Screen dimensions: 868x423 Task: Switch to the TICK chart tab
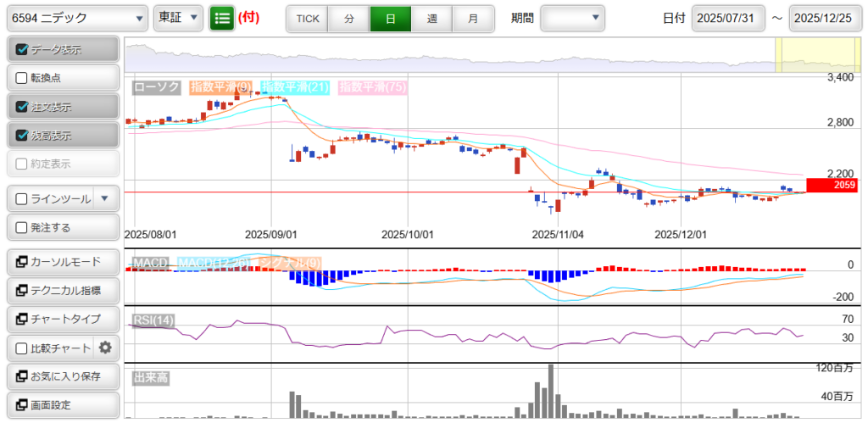307,18
